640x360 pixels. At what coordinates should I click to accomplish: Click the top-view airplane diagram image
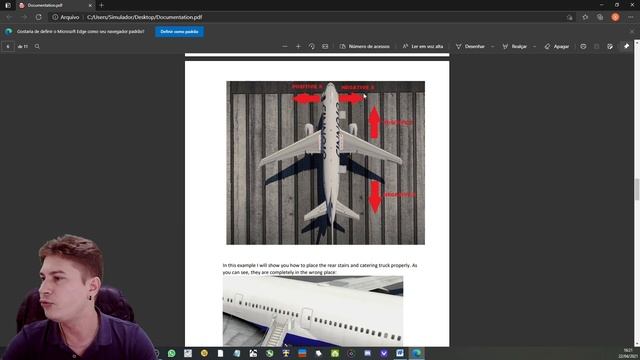pyautogui.click(x=326, y=163)
